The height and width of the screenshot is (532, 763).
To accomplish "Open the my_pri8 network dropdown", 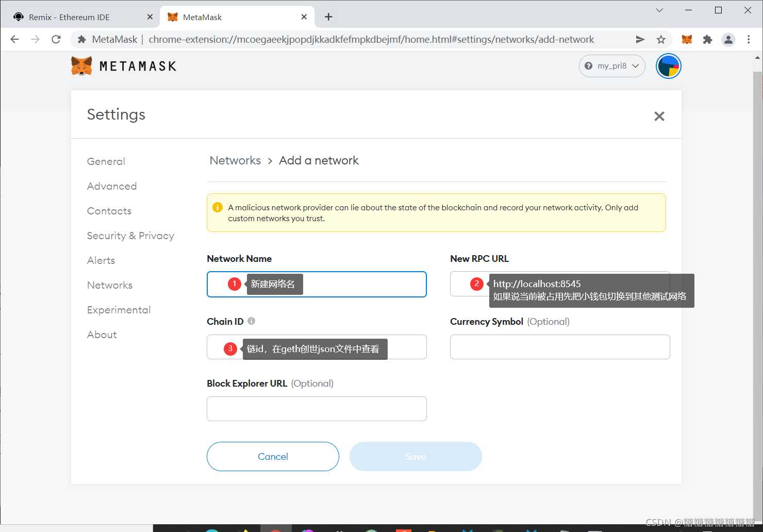I will pos(612,66).
